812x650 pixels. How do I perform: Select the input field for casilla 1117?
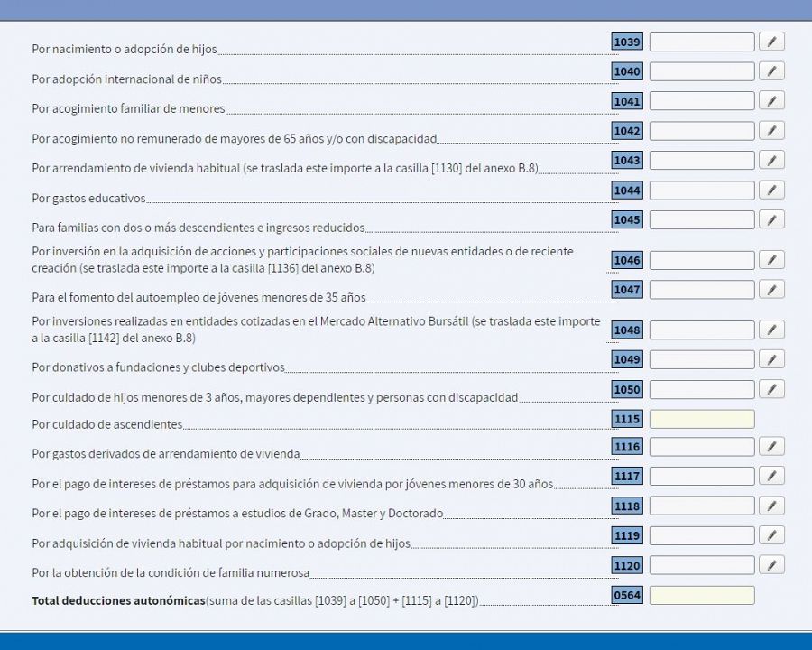tap(701, 476)
